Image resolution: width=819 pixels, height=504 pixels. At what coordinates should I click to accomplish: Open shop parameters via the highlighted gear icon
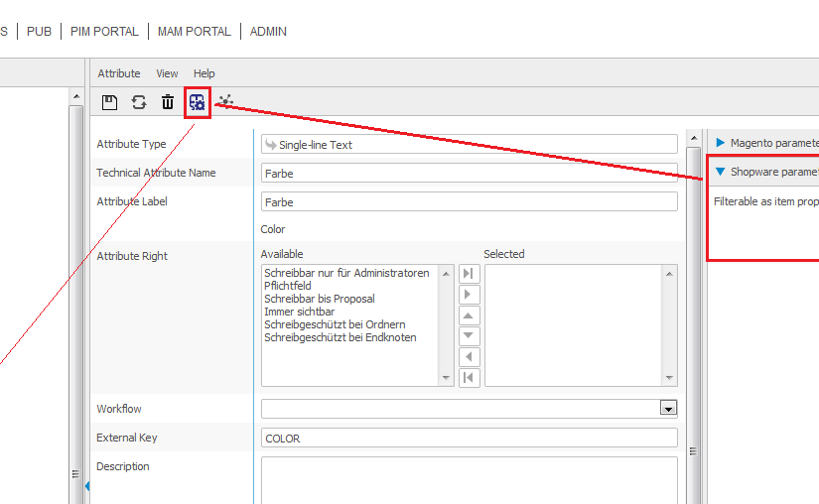[x=198, y=102]
